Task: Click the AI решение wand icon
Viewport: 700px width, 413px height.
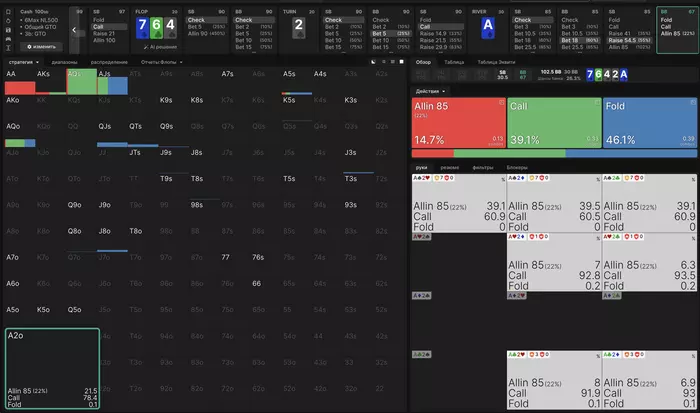Action: click(x=146, y=47)
